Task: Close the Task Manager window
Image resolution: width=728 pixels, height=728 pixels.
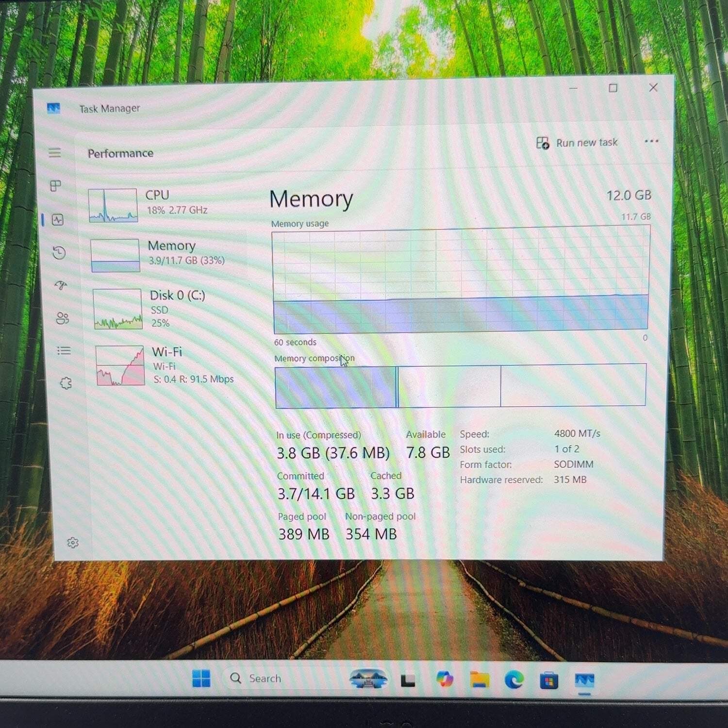Action: click(x=653, y=87)
